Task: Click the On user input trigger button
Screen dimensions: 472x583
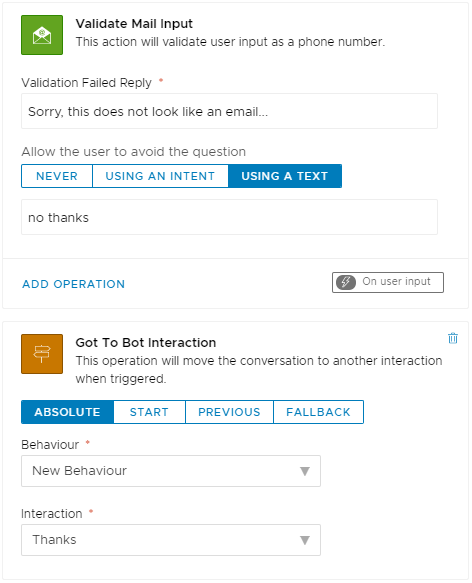Action: pos(388,282)
